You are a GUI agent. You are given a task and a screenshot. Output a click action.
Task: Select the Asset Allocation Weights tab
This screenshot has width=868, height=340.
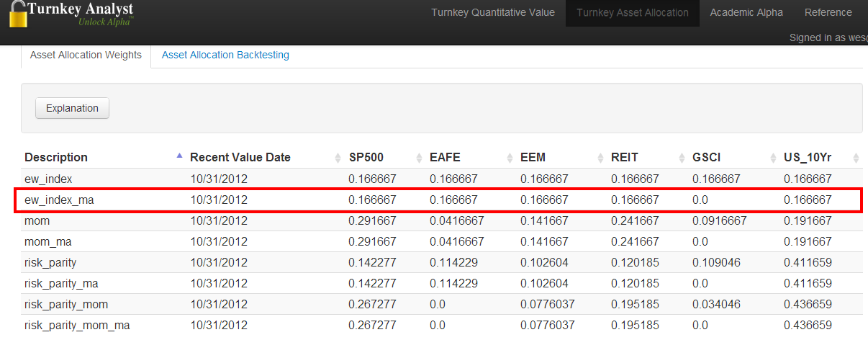coord(86,55)
